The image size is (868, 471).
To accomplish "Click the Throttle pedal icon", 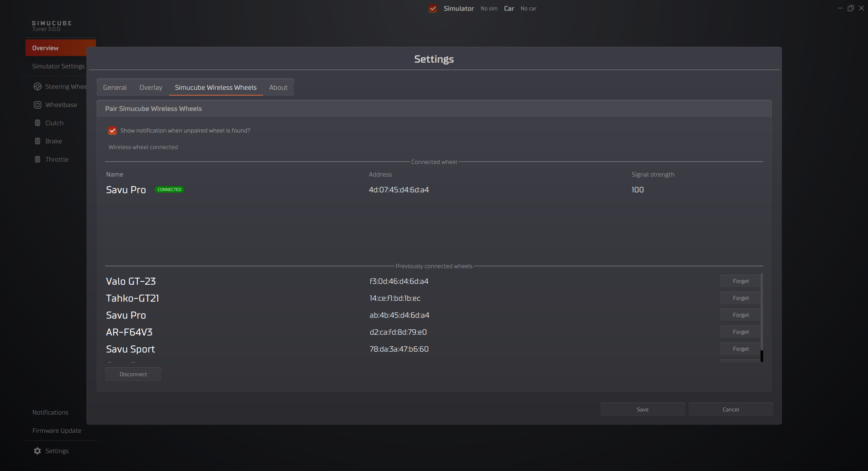I will [x=37, y=159].
